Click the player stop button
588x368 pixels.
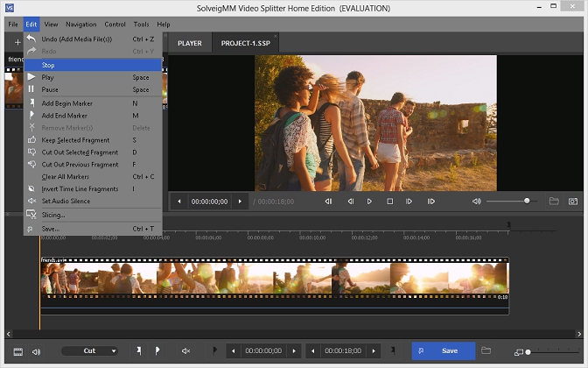click(390, 202)
